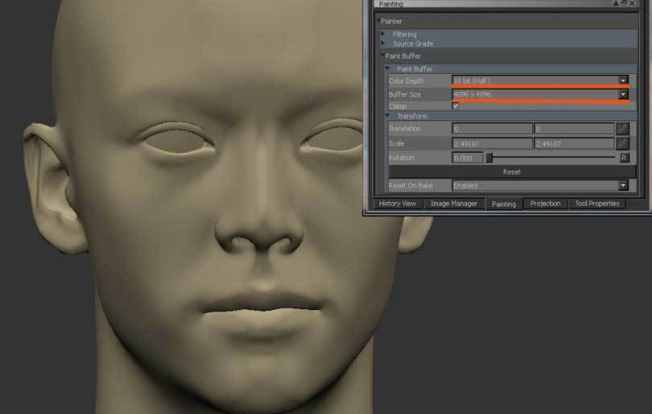Image resolution: width=652 pixels, height=414 pixels.
Task: Click the Rotation value field
Action: [467, 158]
